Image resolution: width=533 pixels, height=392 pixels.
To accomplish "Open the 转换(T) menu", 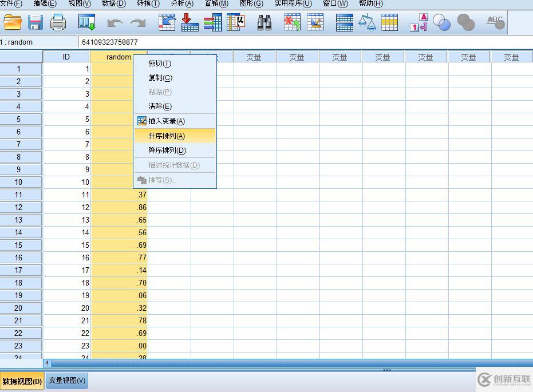I will point(148,4).
